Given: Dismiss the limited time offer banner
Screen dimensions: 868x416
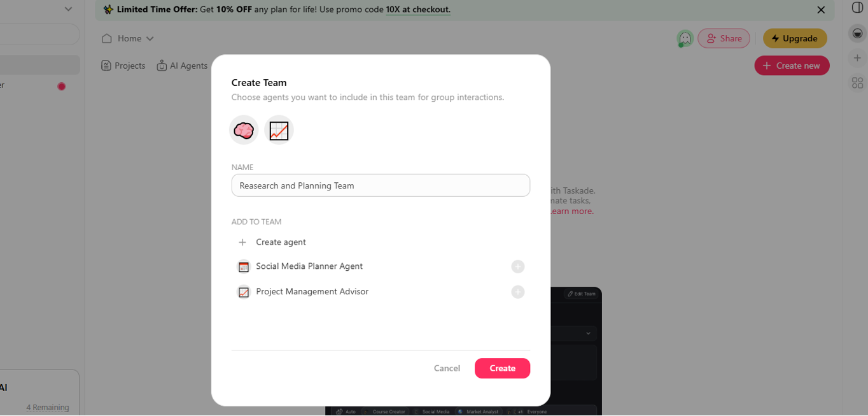Looking at the screenshot, I should (821, 10).
